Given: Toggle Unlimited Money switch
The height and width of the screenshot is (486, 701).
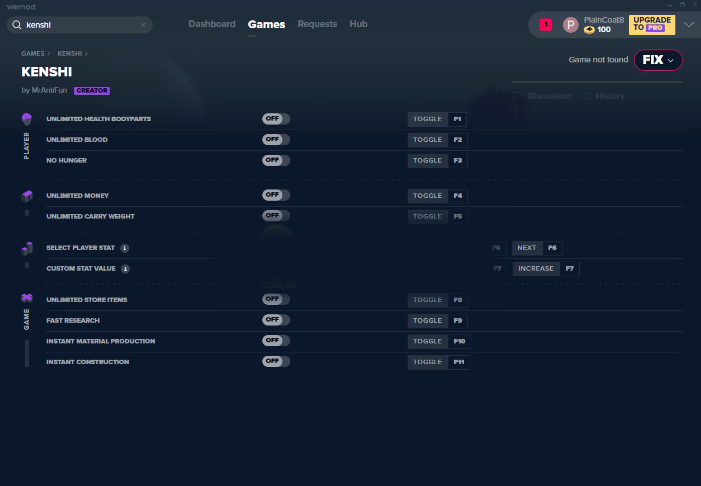Looking at the screenshot, I should (x=276, y=195).
